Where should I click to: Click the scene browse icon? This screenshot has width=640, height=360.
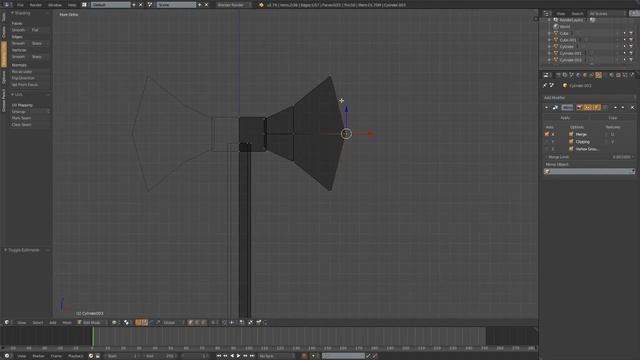tap(150, 5)
